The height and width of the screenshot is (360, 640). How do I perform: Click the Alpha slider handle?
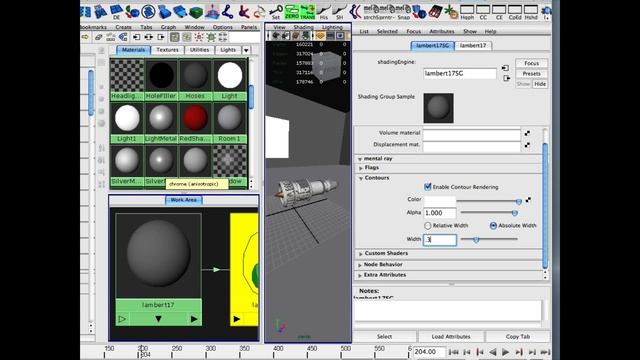point(515,213)
